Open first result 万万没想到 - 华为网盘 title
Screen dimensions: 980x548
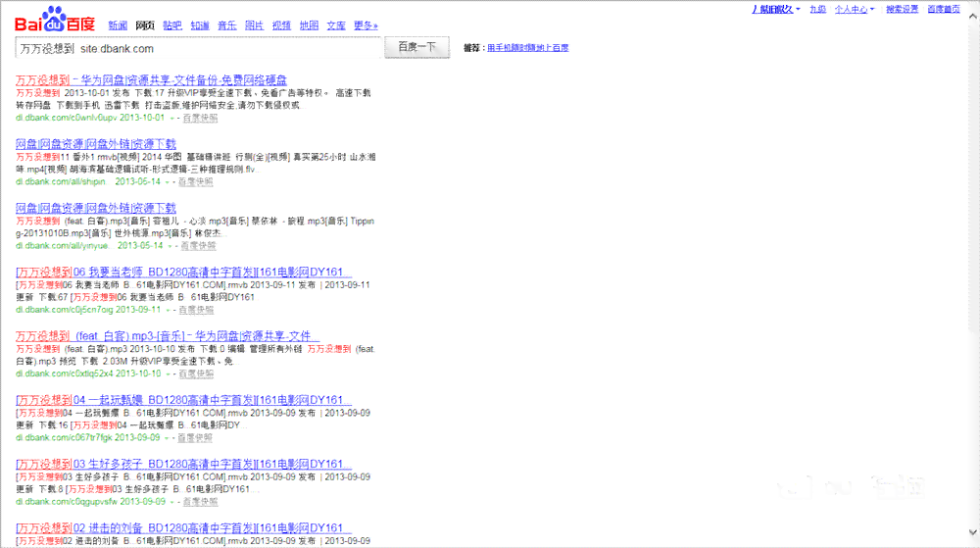point(151,80)
